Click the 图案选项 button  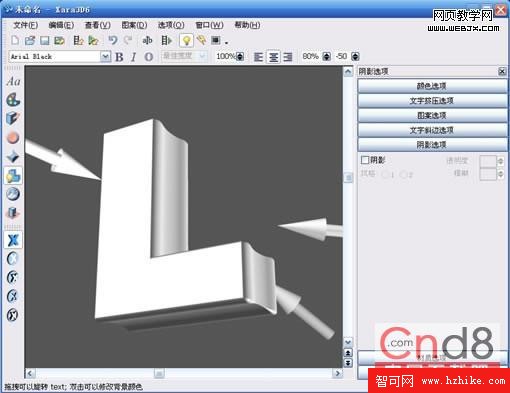(x=432, y=115)
